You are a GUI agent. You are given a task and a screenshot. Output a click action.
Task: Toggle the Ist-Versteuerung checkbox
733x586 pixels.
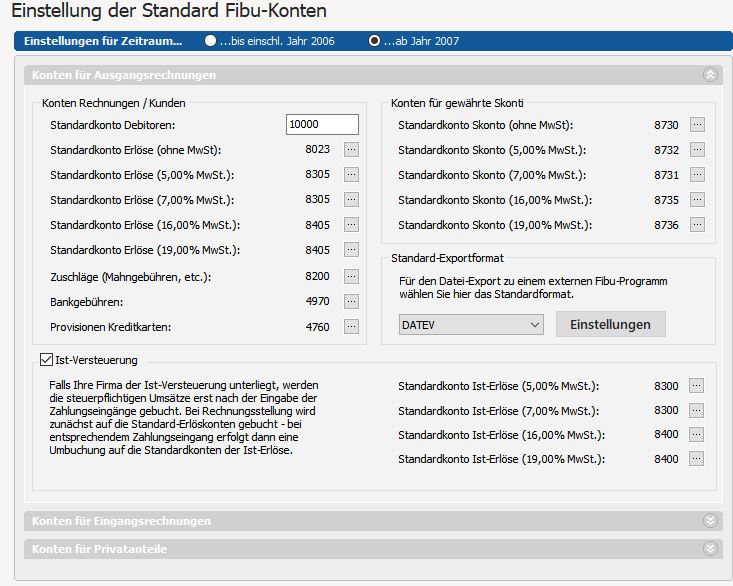pos(46,359)
